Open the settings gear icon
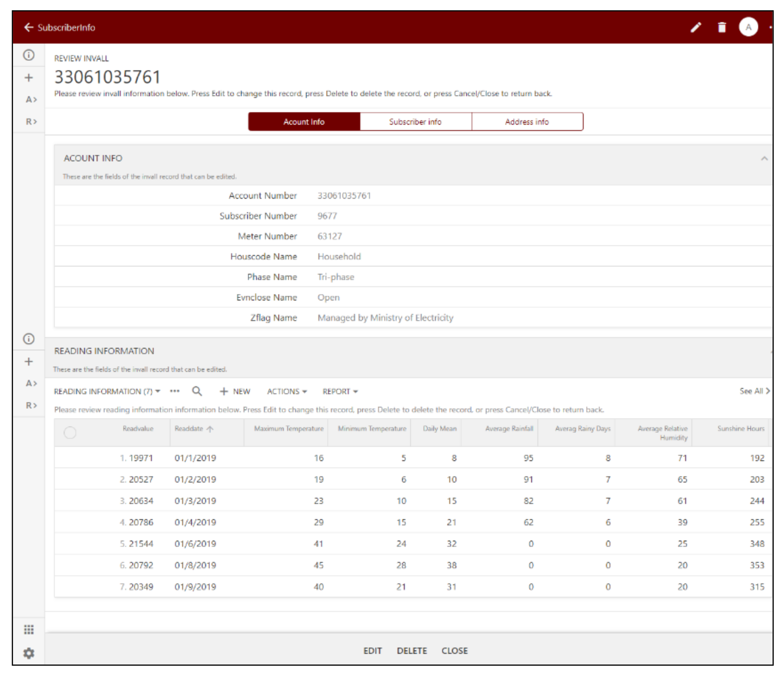Screen dimensions: 784x675 [x=29, y=653]
